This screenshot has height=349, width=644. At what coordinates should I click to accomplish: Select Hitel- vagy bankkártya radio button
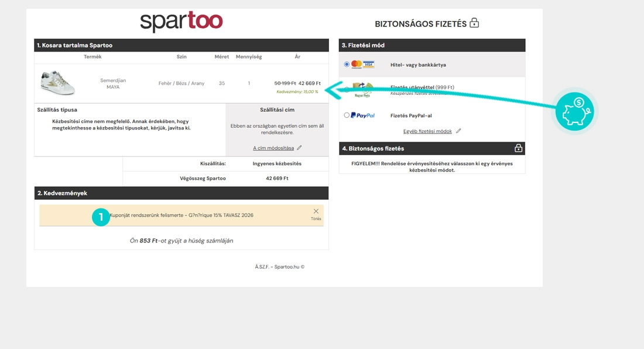[347, 64]
